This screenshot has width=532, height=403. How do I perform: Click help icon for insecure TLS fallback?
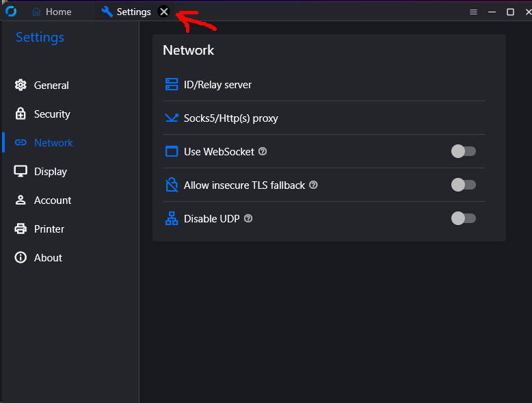(313, 185)
